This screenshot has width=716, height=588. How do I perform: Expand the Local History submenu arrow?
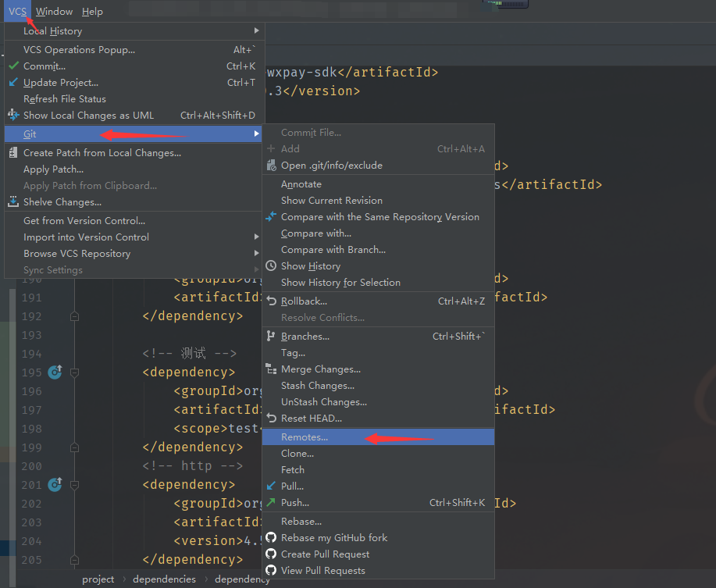256,30
